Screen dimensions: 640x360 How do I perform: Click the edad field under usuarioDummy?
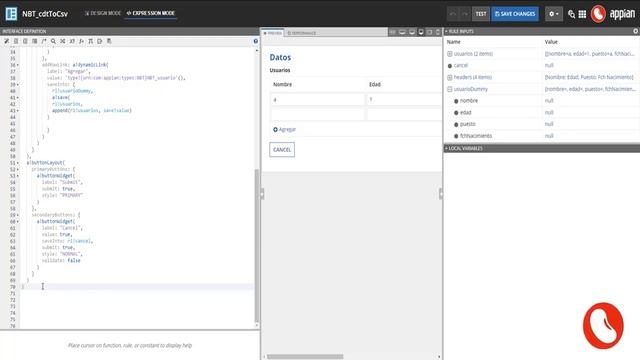pos(466,113)
